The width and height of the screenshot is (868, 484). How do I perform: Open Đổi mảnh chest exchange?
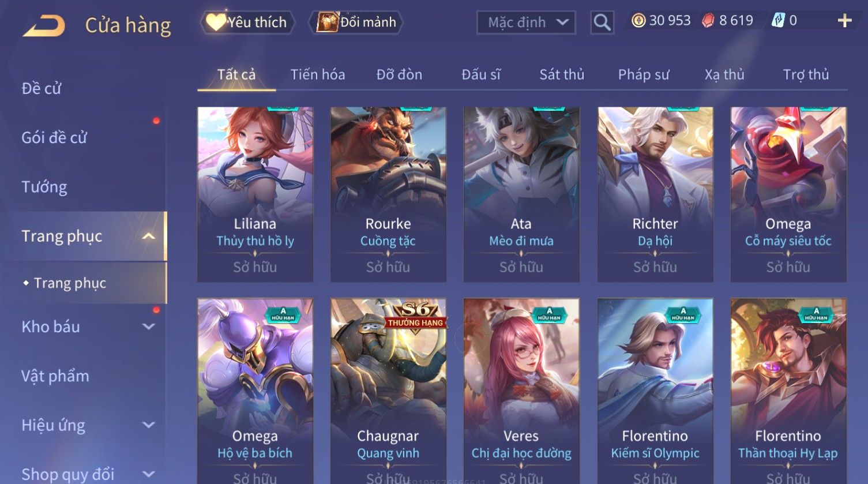click(356, 22)
